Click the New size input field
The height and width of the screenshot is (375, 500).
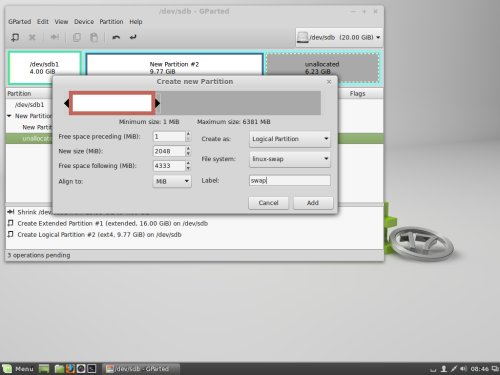pyautogui.click(x=169, y=151)
